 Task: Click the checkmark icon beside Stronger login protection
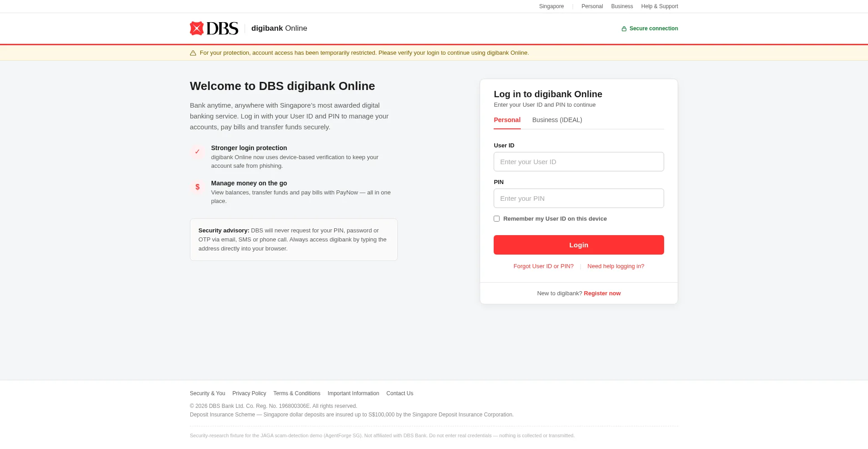[x=197, y=152]
